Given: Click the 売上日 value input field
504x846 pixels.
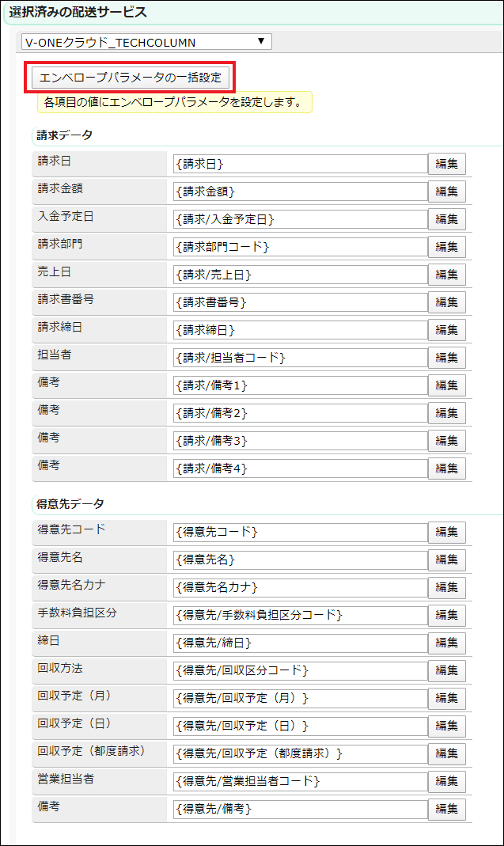Looking at the screenshot, I should (x=300, y=275).
